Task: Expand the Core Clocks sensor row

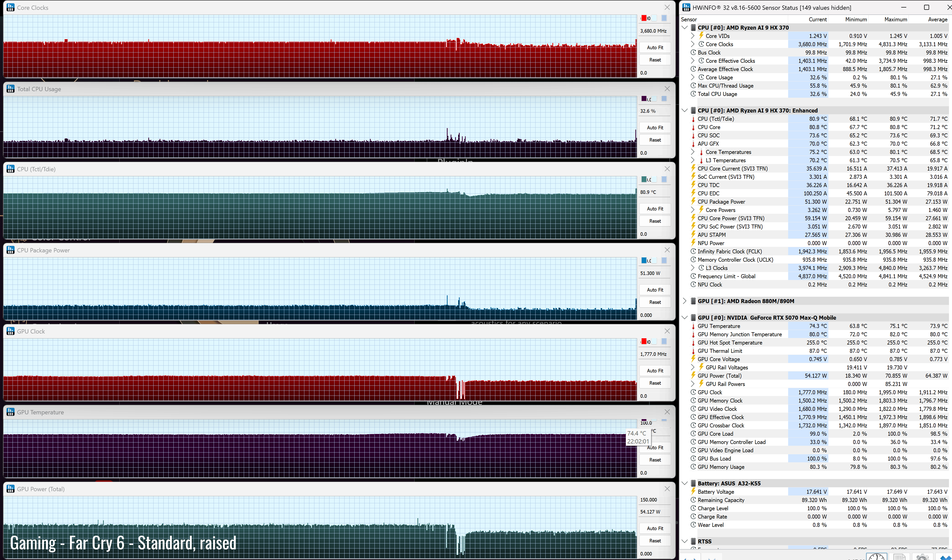Action: coord(692,44)
